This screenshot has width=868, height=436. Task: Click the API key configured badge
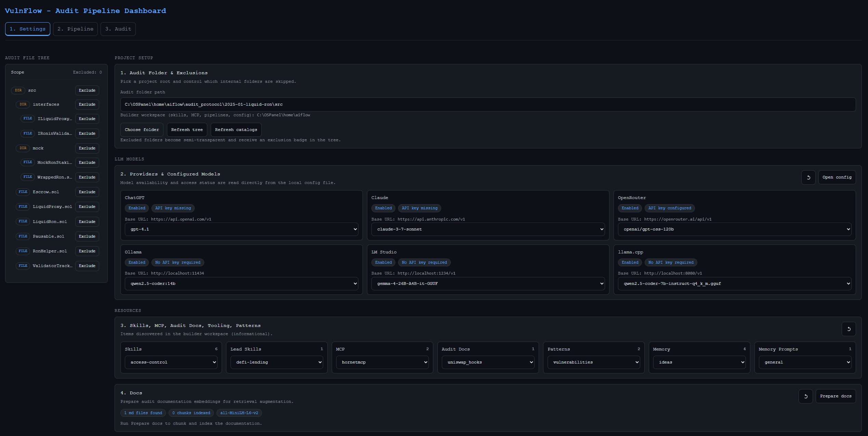click(670, 208)
